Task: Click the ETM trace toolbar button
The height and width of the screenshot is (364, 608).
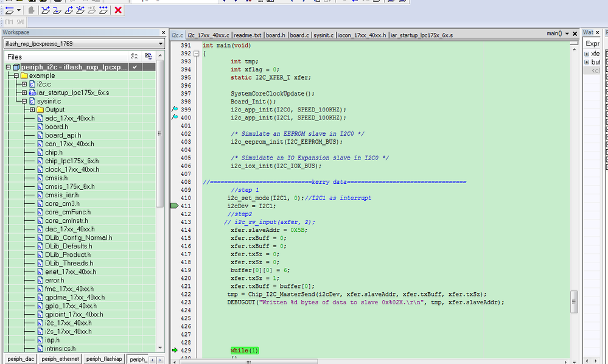Action: click(x=9, y=22)
